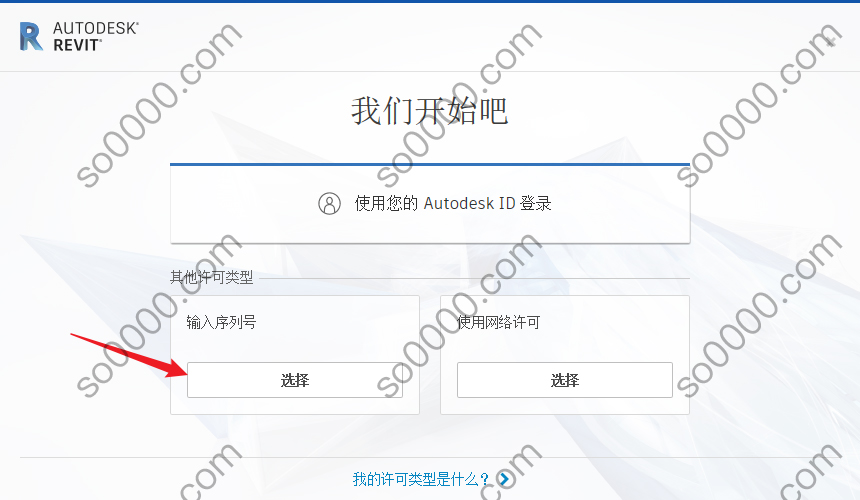Sign in with 使用您的 Autodesk ID 登录
This screenshot has height=500, width=860.
[x=430, y=204]
